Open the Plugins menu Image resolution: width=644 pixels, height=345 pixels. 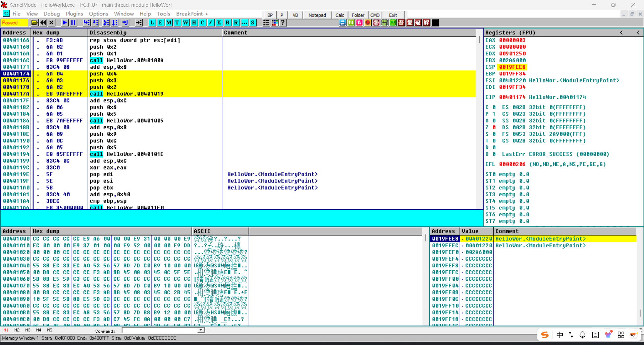point(74,14)
